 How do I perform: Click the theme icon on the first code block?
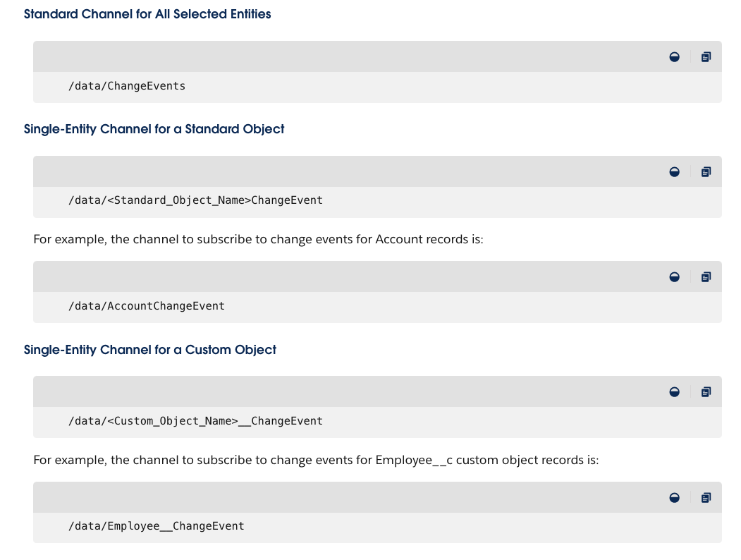point(674,56)
